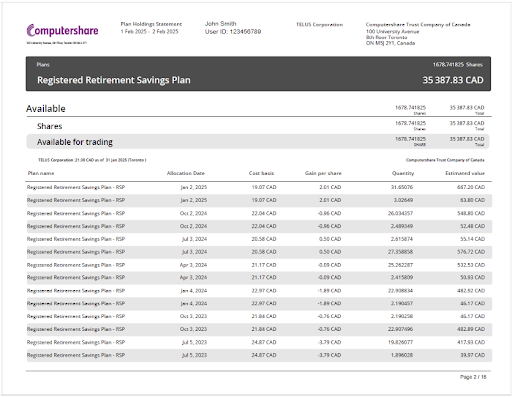Click the Gain per share column header
Viewport: 512px width, 397px height.
323,173
